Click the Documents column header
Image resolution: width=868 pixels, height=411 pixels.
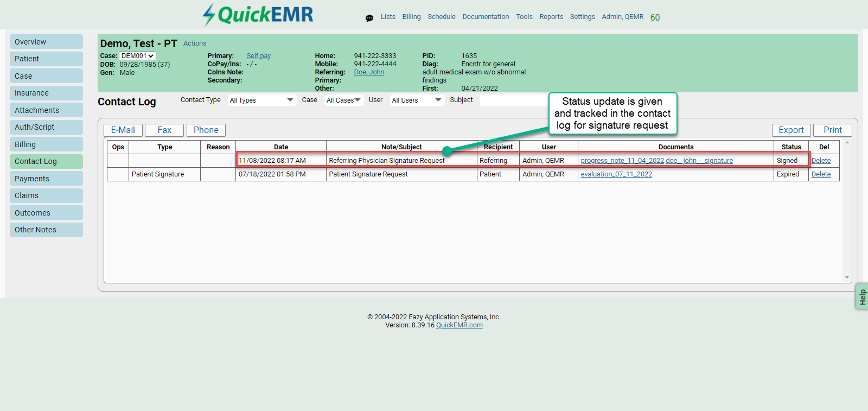[676, 147]
